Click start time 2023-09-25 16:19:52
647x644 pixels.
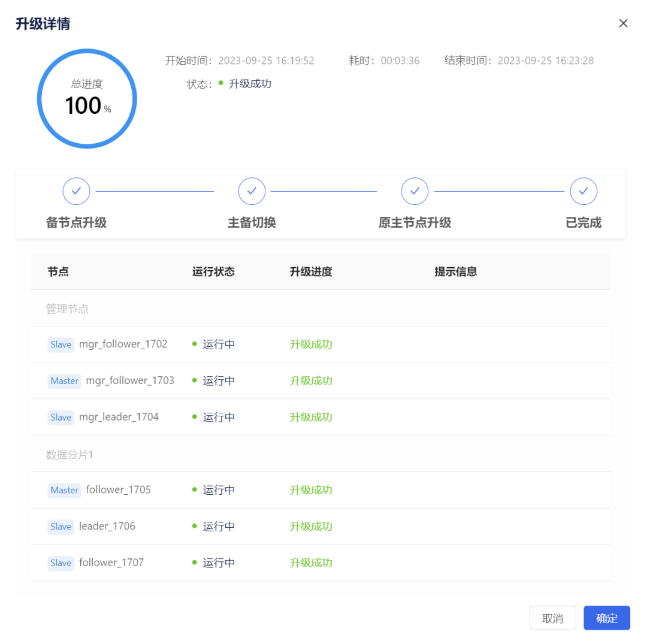click(266, 61)
